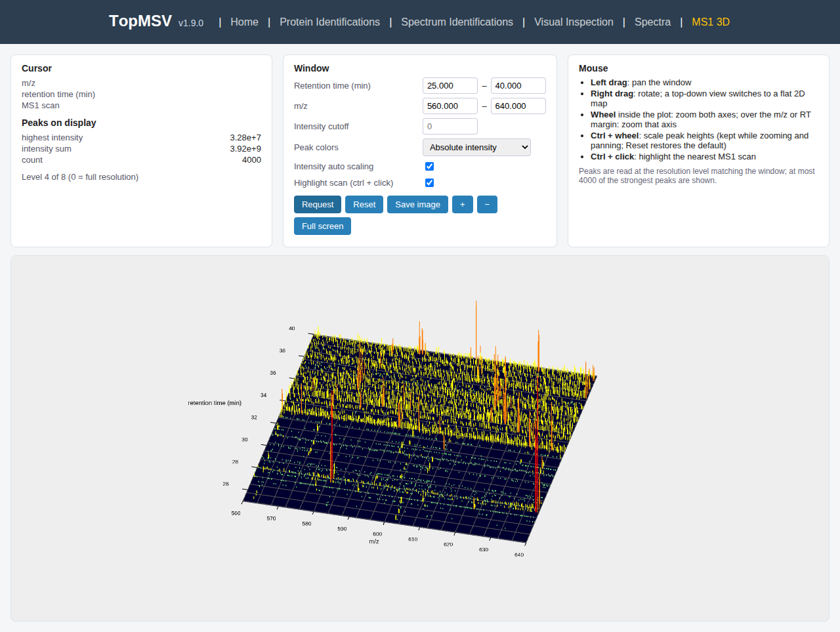Toggle Intensity auto scaling checkbox

pos(430,167)
